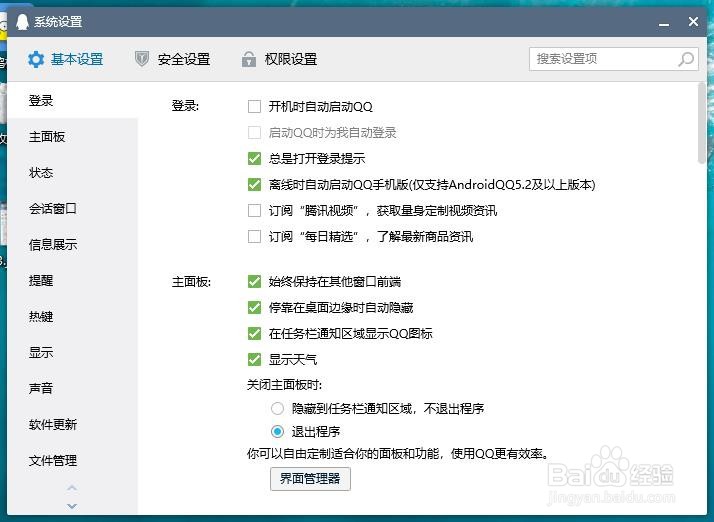Check 订阅"每日精选" subscription option
The width and height of the screenshot is (714, 522).
tap(254, 236)
